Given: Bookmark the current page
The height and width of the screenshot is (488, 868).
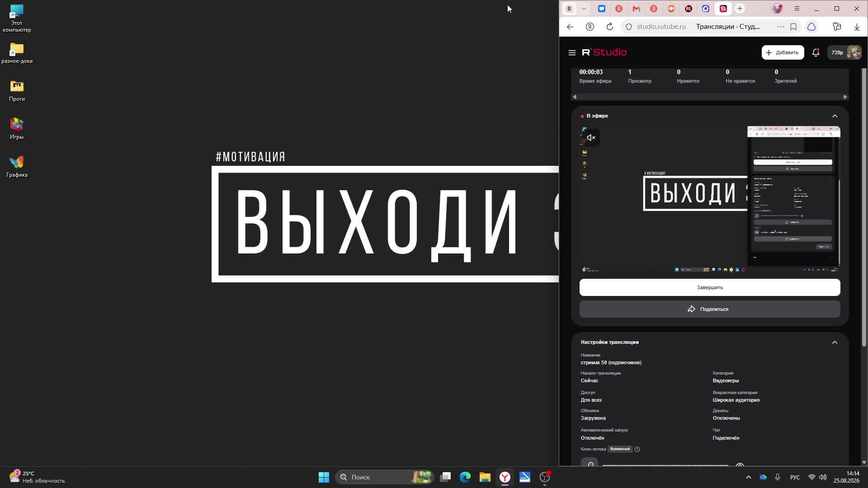Looking at the screenshot, I should [793, 27].
